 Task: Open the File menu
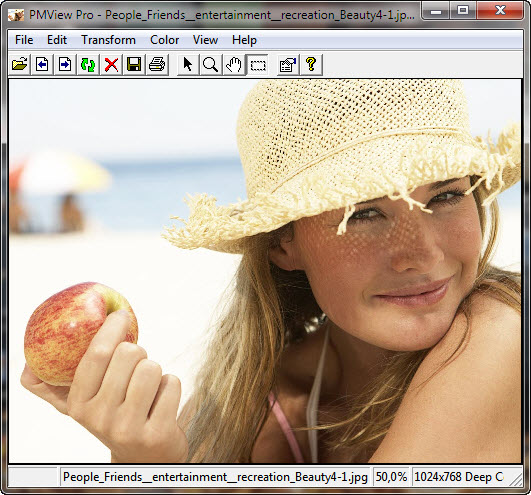[x=24, y=40]
